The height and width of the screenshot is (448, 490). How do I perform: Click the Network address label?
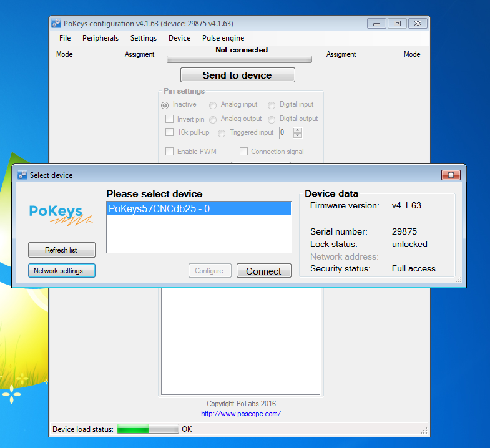(344, 256)
